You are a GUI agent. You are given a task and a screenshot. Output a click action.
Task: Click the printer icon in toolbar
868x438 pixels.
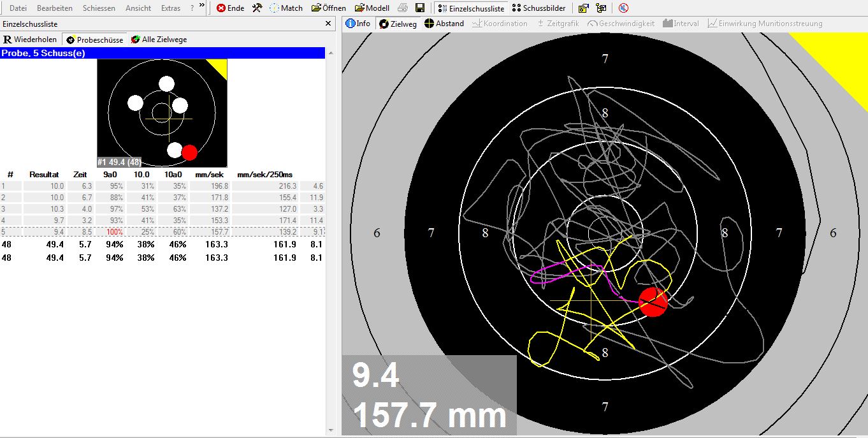pos(403,8)
